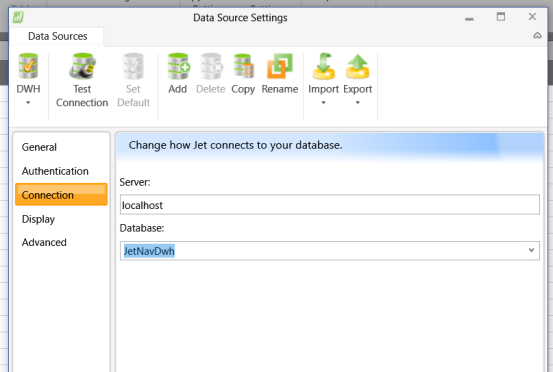The height and width of the screenshot is (372, 553).
Task: Open the Export dropdown arrow
Action: (x=358, y=103)
